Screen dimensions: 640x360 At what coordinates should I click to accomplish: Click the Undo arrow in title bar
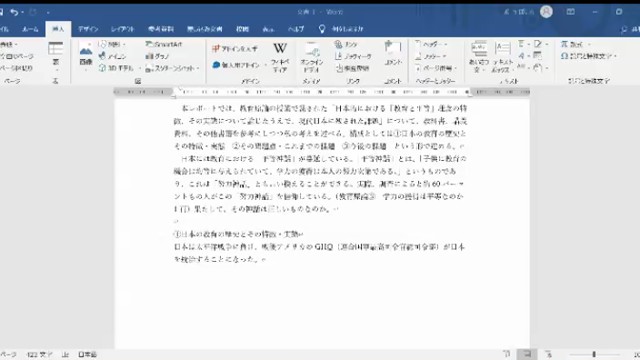pyautogui.click(x=14, y=12)
